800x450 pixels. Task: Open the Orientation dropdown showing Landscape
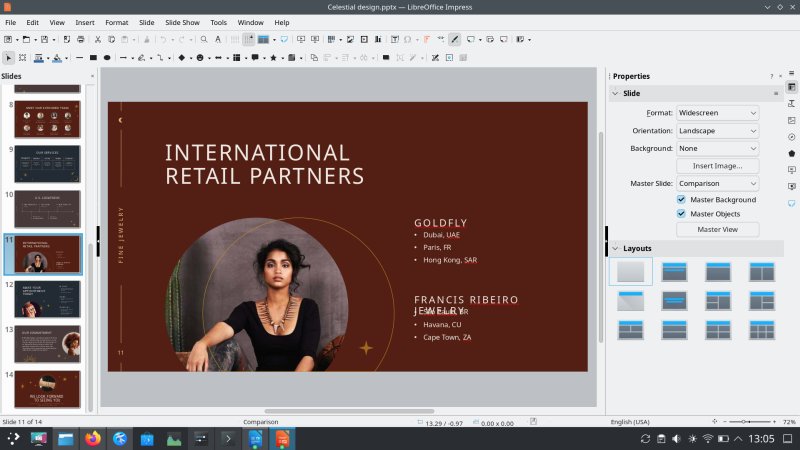pyautogui.click(x=717, y=131)
